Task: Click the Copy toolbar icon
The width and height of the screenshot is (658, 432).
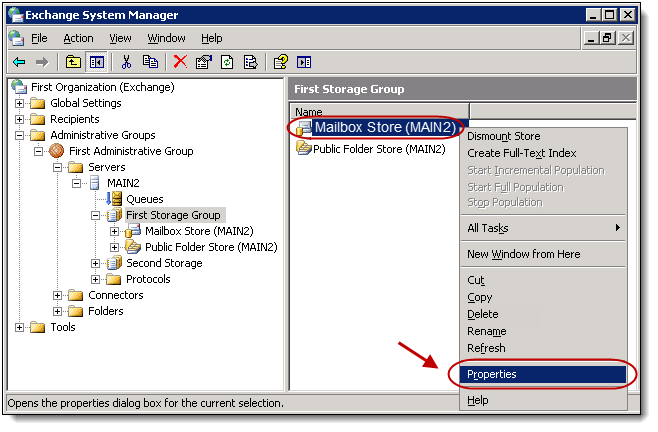Action: coord(150,62)
